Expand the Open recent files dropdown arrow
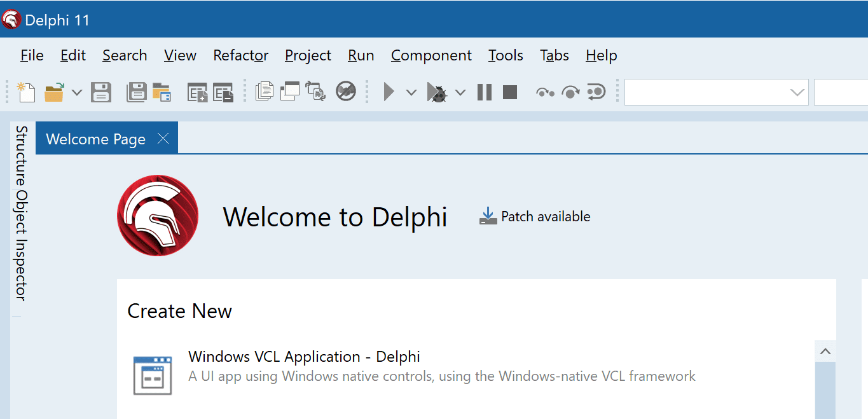Viewport: 868px width, 419px height. (x=76, y=93)
